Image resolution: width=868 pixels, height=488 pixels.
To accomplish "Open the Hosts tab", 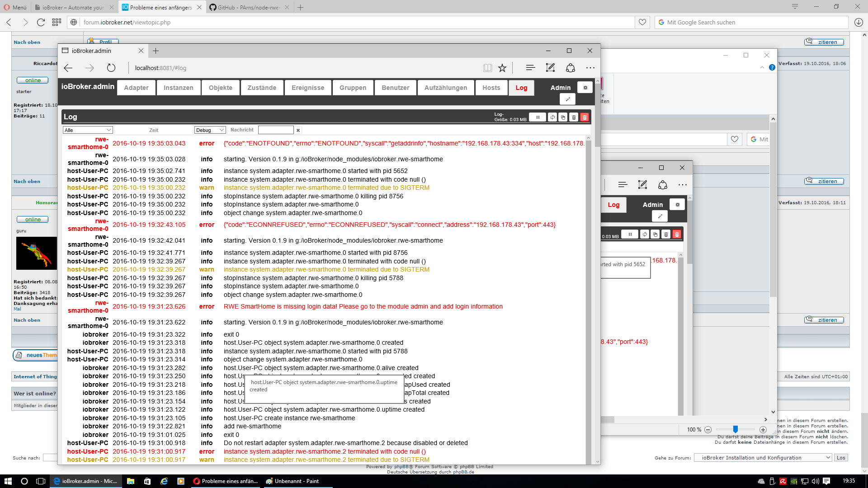I will click(491, 88).
